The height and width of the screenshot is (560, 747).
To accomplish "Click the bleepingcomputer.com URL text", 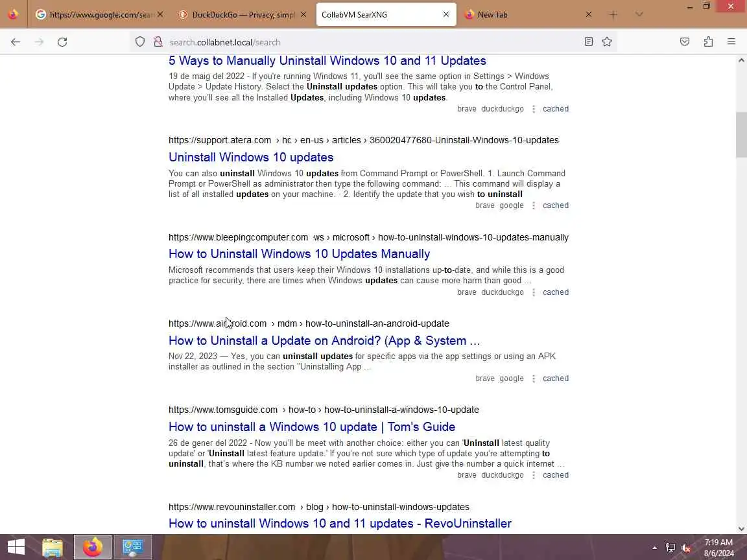I will (x=368, y=238).
